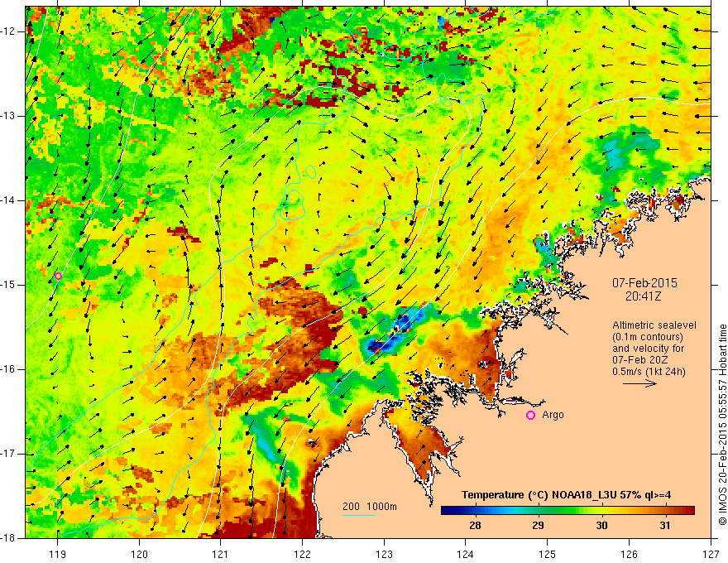Click the cyan isobath legend line sample
Viewport: 728px width, 563px height.
(x=359, y=516)
